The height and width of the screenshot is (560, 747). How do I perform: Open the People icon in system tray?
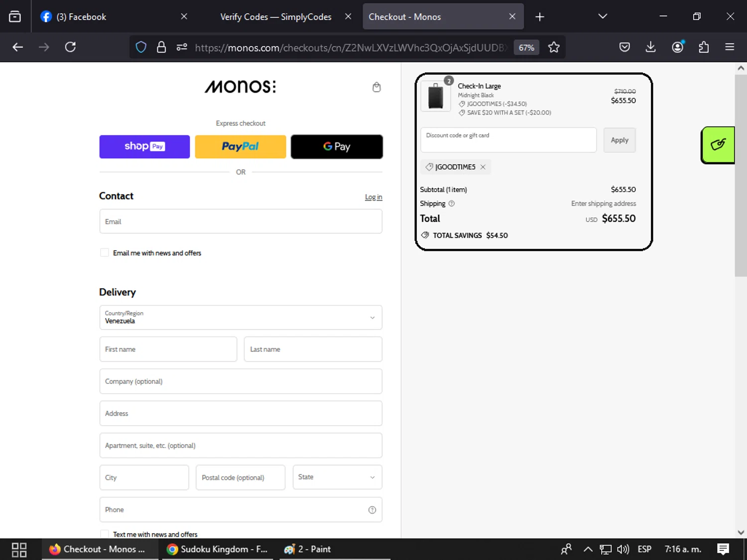pyautogui.click(x=566, y=549)
